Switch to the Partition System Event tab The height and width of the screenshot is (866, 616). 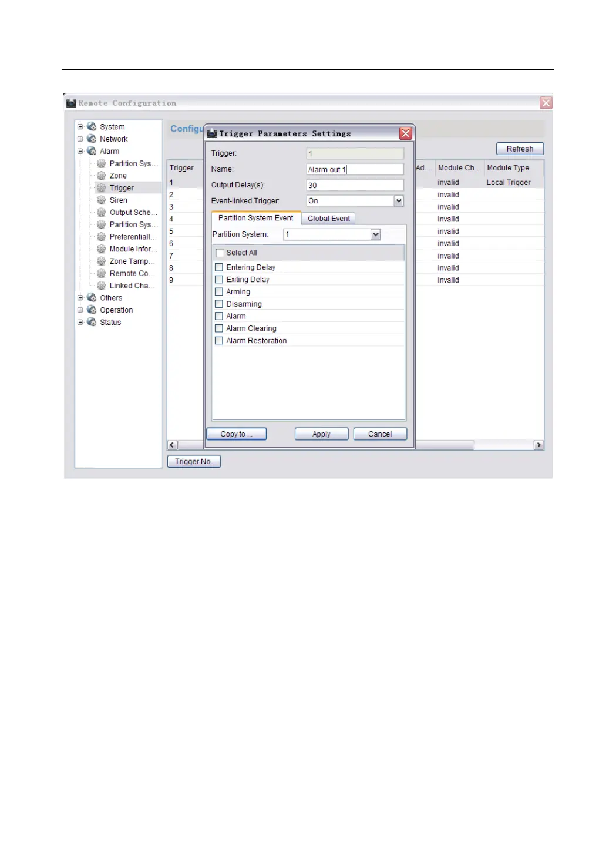point(256,218)
